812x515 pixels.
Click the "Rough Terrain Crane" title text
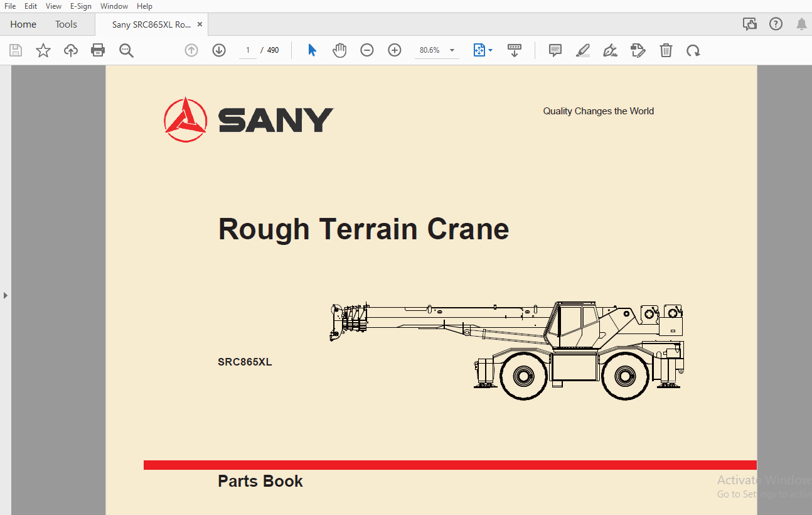(x=363, y=229)
